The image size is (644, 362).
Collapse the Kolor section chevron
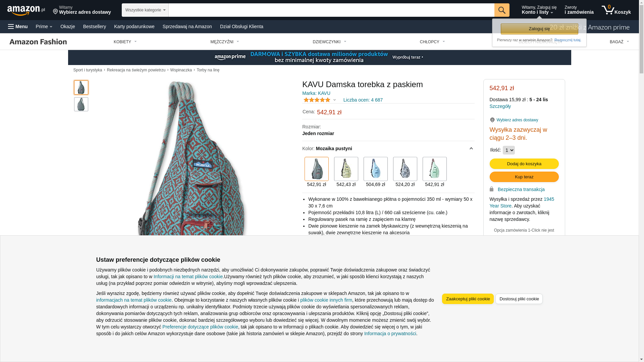click(x=471, y=148)
